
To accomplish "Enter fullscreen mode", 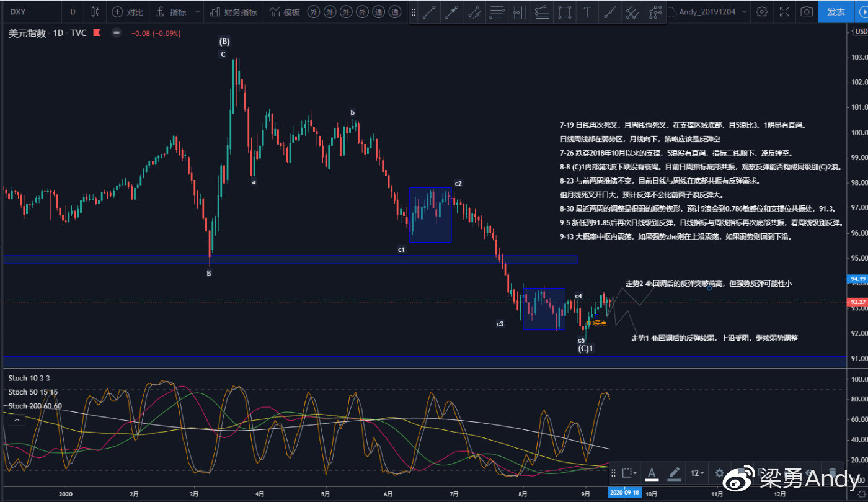I will tap(784, 12).
